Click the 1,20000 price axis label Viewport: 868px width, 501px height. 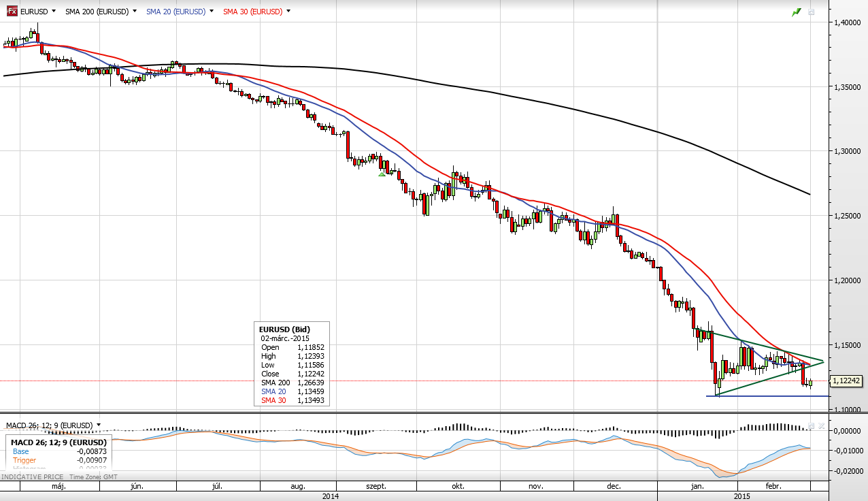coord(849,280)
